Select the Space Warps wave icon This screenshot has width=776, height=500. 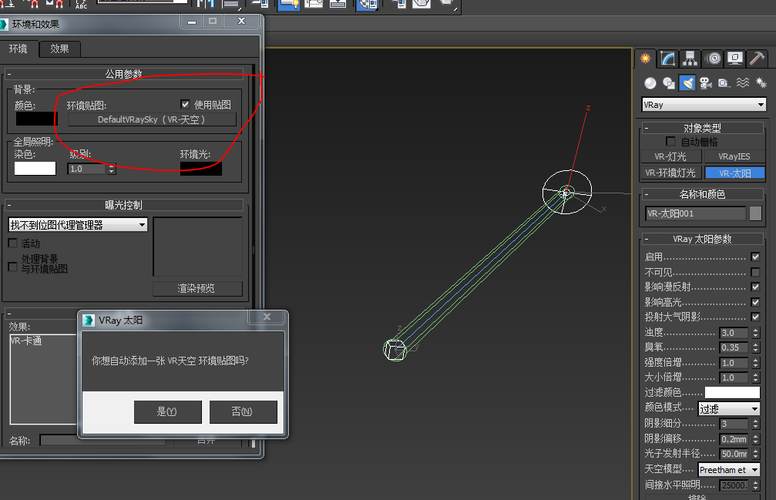point(743,83)
